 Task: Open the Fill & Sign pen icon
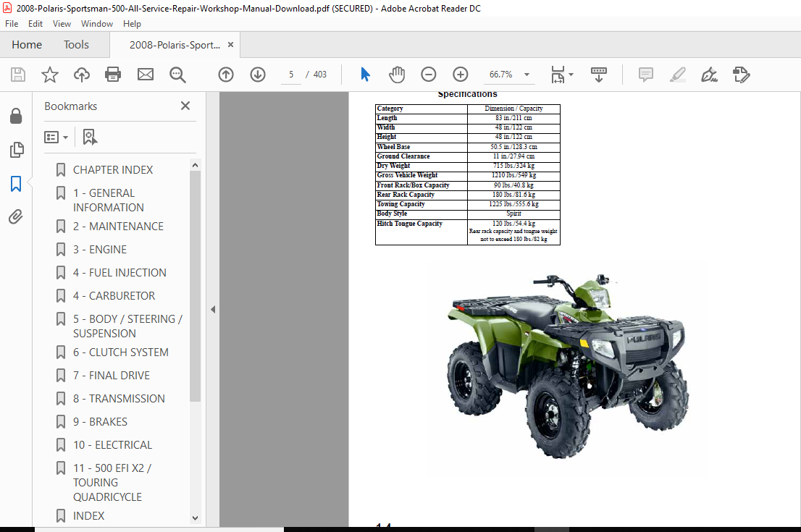(709, 75)
